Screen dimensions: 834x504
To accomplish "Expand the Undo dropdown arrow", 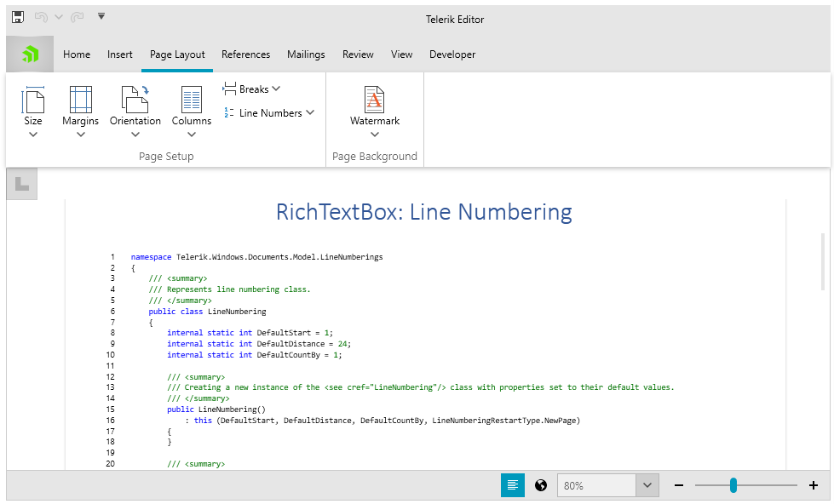I will click(57, 17).
